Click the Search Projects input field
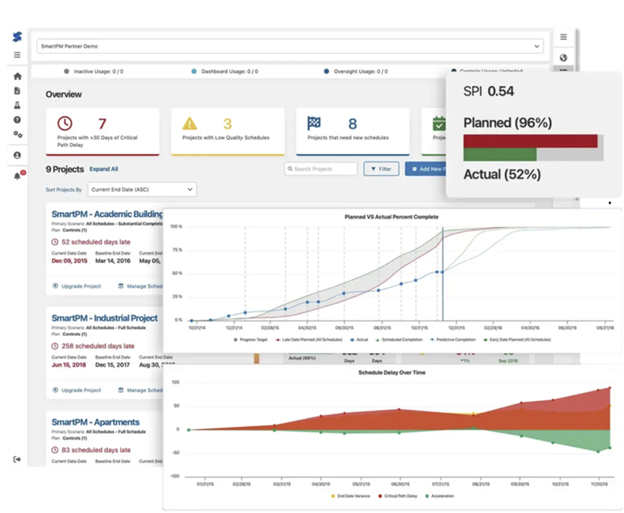 click(321, 169)
